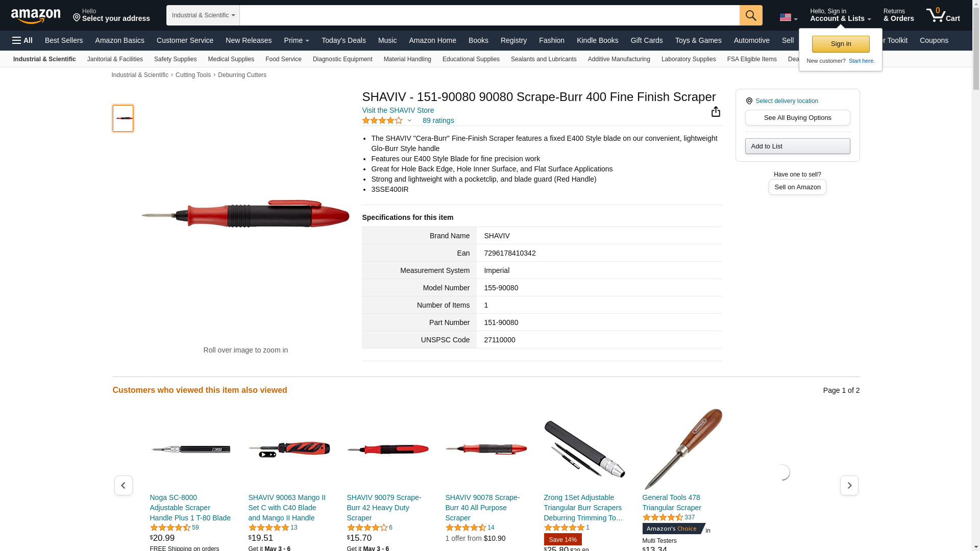
Task: Select Safety Supplies category tab
Action: 175,59
